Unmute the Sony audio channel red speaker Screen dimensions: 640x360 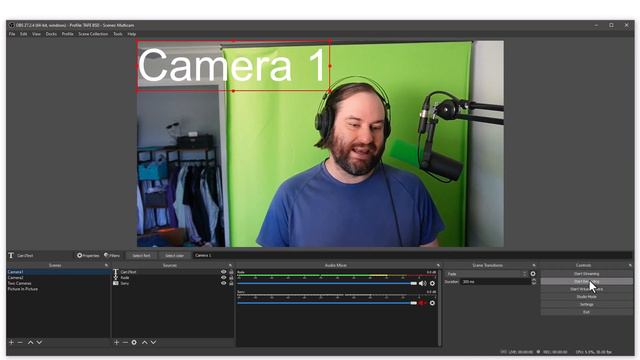pyautogui.click(x=422, y=303)
